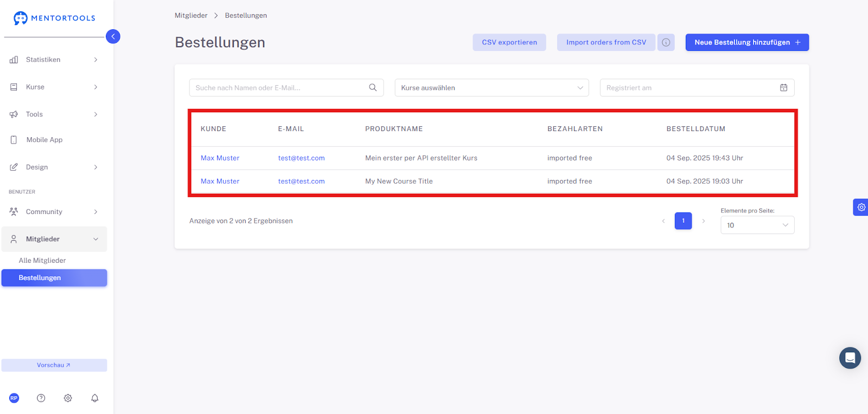Click the Tools megaphone icon
Image resolution: width=868 pixels, height=414 pixels.
click(x=14, y=114)
